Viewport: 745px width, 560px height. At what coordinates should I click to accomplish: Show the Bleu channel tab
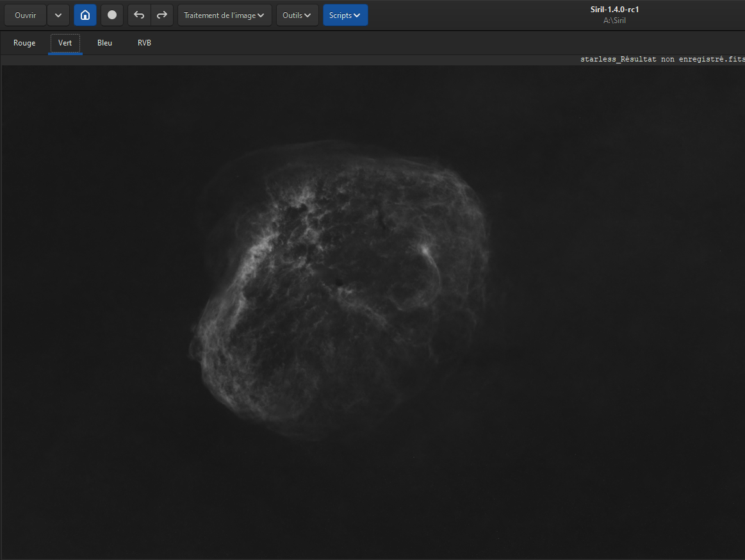104,43
